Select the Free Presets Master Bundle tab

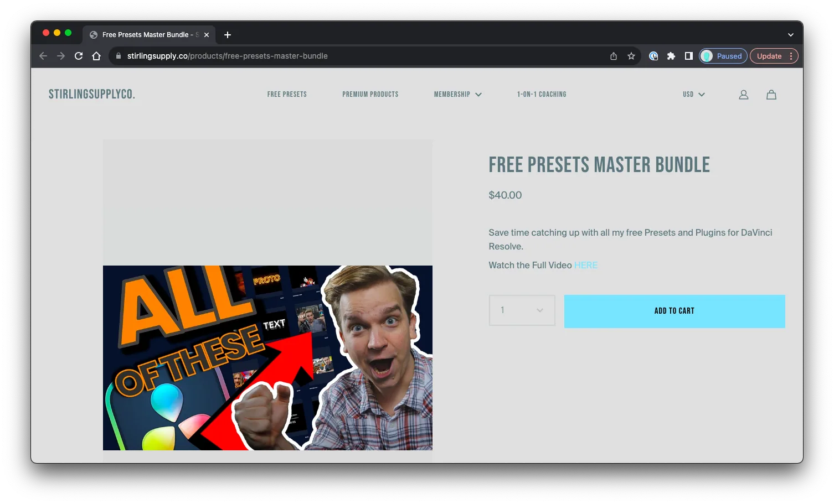tap(149, 35)
